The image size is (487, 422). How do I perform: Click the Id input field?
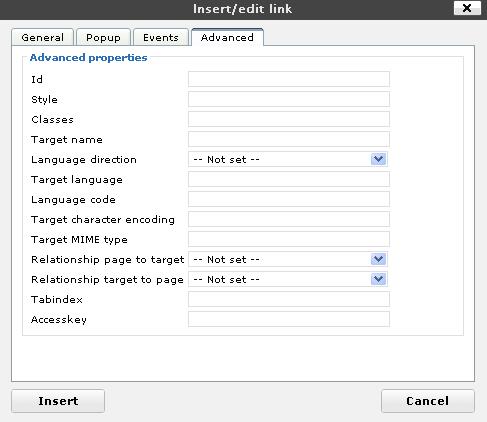click(289, 79)
